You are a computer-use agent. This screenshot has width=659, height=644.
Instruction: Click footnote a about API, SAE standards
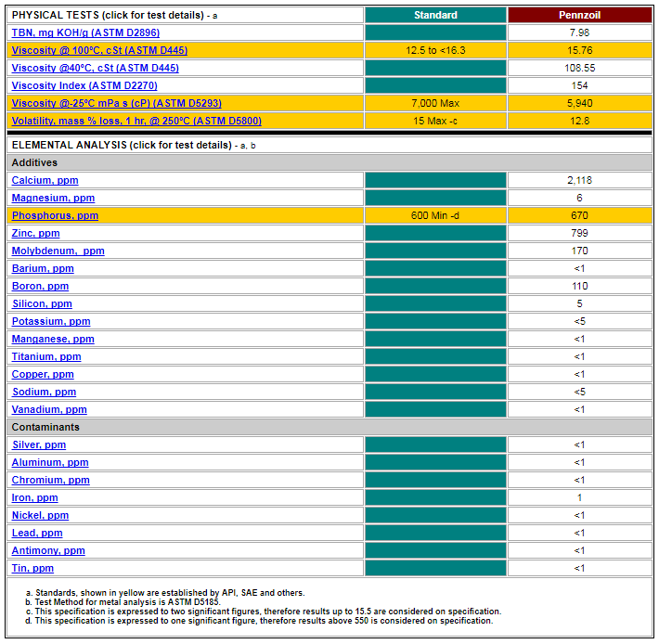pos(165,593)
